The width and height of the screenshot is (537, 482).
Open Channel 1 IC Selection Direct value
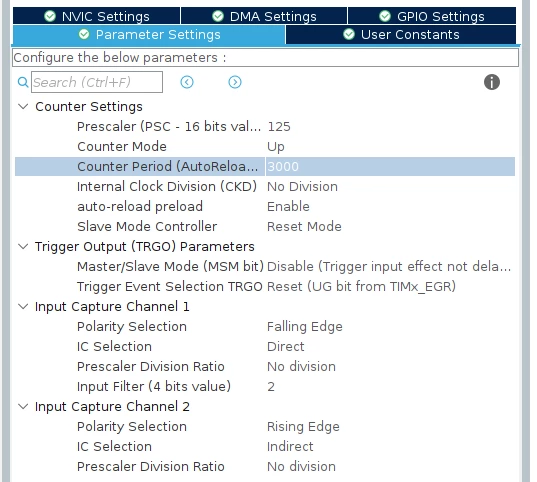point(286,346)
